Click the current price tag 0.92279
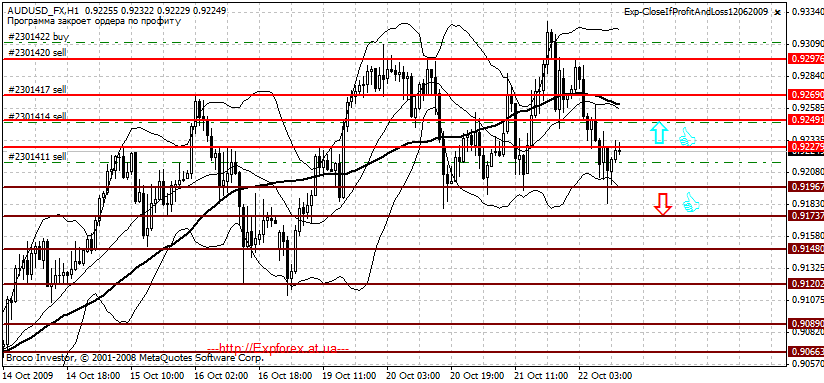The image size is (824, 383). coord(806,147)
